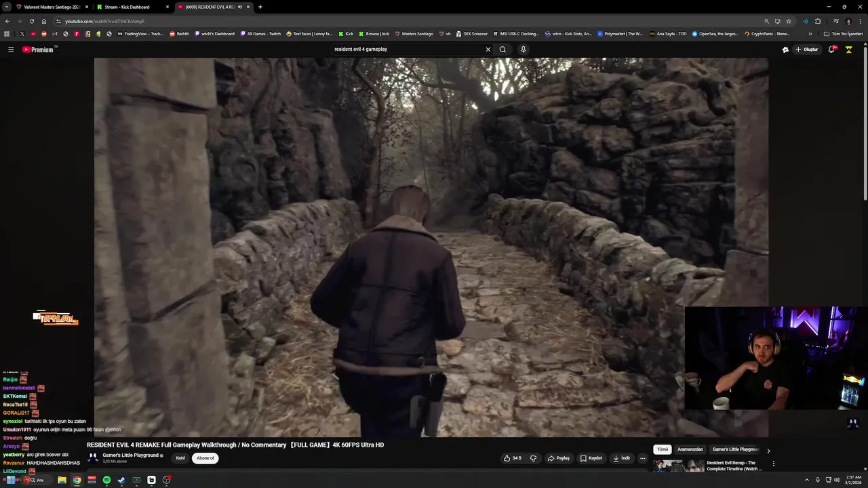Open the TradingView bookmark
Viewport: 868px width, 488px height.
[140, 33]
